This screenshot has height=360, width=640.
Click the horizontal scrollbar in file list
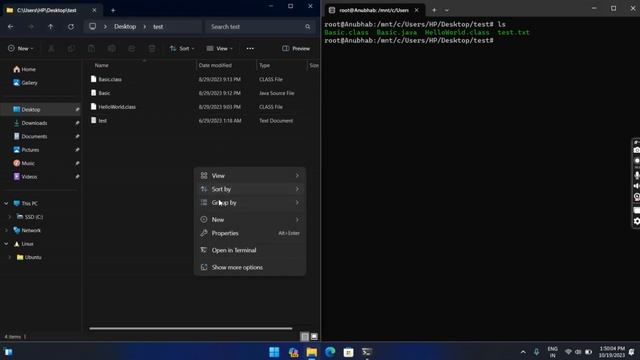click(191, 328)
